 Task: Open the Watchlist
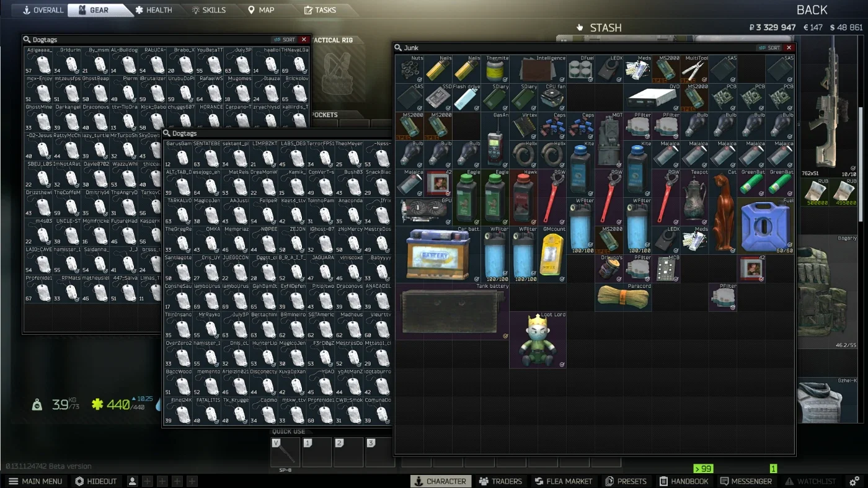(810, 481)
